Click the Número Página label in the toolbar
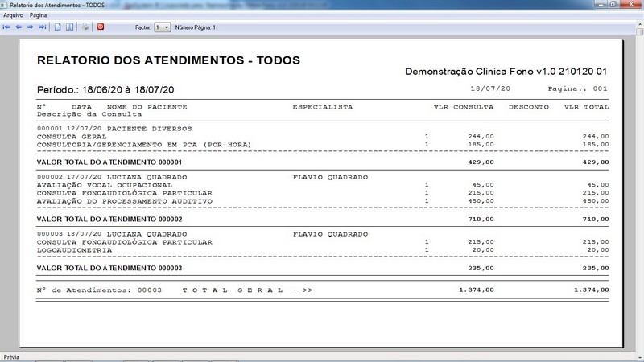Viewport: 644px width, 362px height. pos(196,27)
